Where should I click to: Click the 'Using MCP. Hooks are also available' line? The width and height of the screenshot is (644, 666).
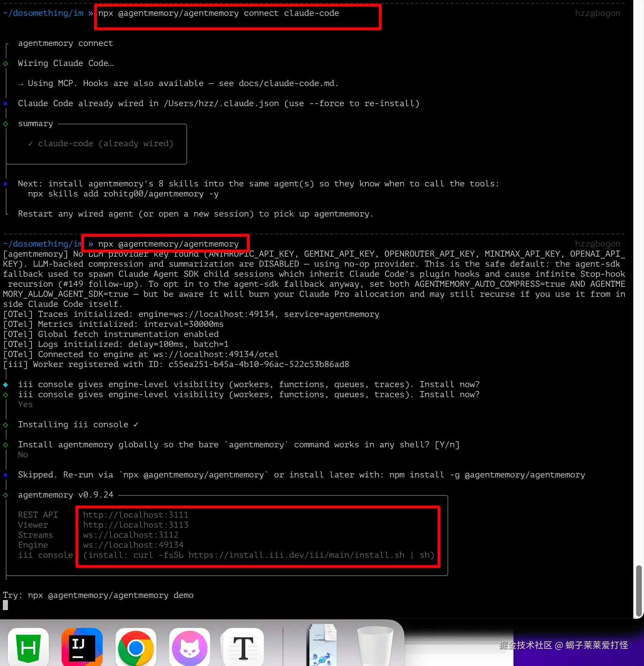[x=178, y=83]
